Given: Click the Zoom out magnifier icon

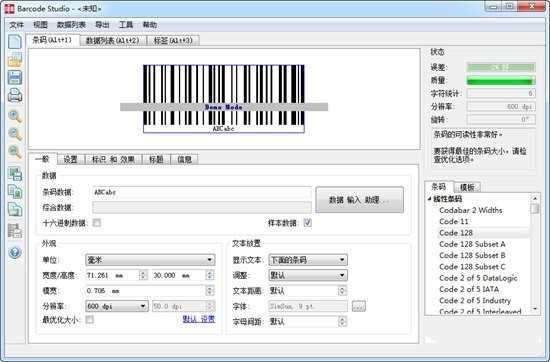Looking at the screenshot, I should click(x=15, y=134).
